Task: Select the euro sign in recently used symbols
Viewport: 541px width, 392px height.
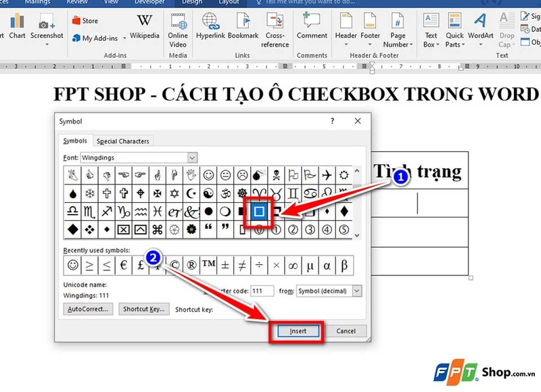Action: pyautogui.click(x=124, y=265)
